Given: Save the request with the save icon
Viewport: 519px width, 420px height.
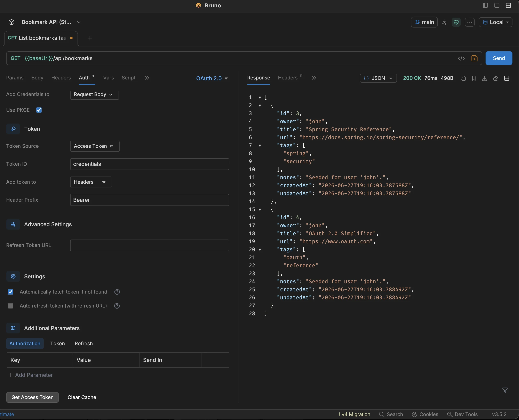Looking at the screenshot, I should point(474,58).
